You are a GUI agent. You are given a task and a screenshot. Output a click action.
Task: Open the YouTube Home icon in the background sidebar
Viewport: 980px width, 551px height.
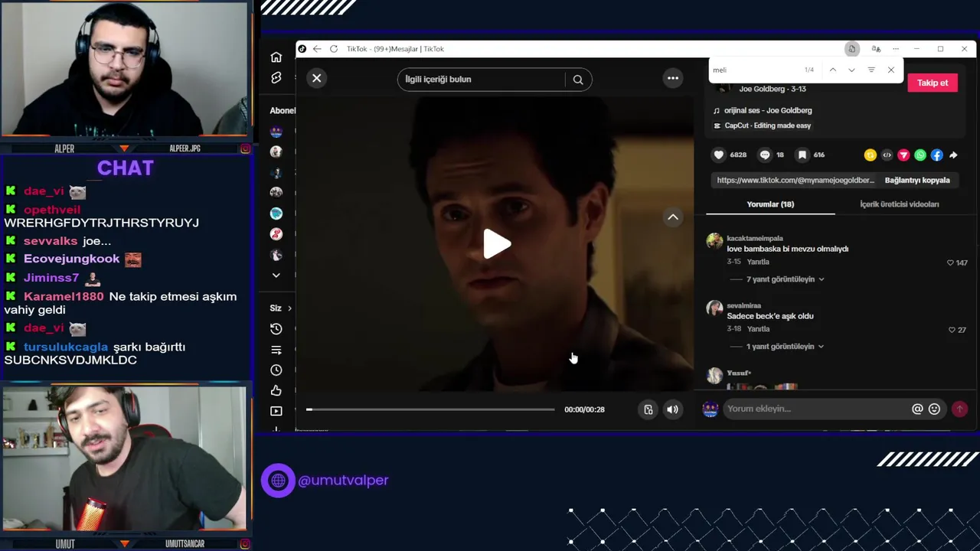(276, 57)
